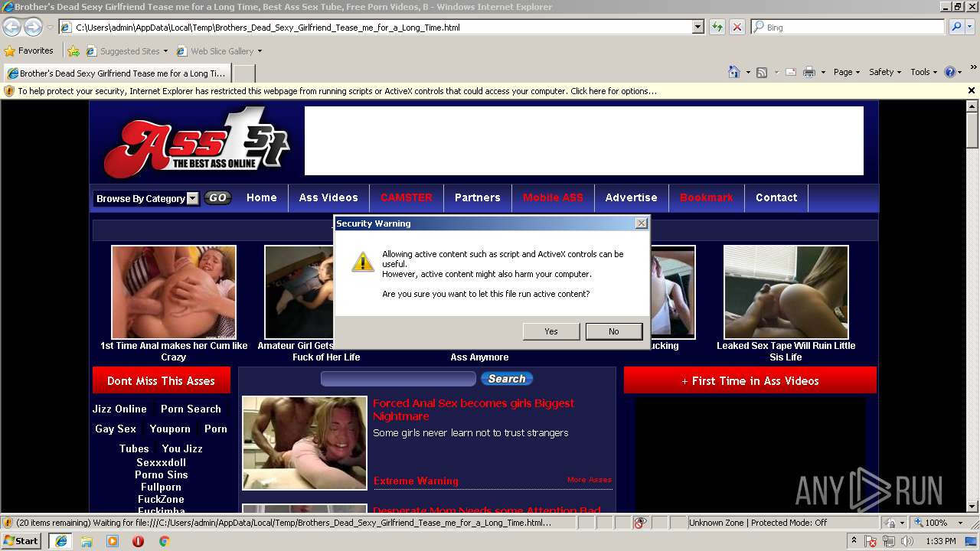
Task: Click the Add to Favorites Bar icon
Action: 73,51
